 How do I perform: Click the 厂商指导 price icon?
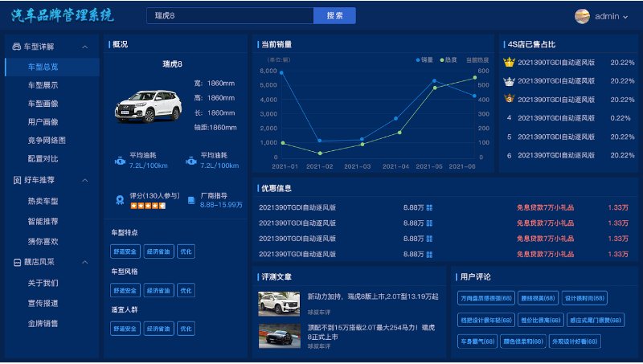(x=191, y=200)
